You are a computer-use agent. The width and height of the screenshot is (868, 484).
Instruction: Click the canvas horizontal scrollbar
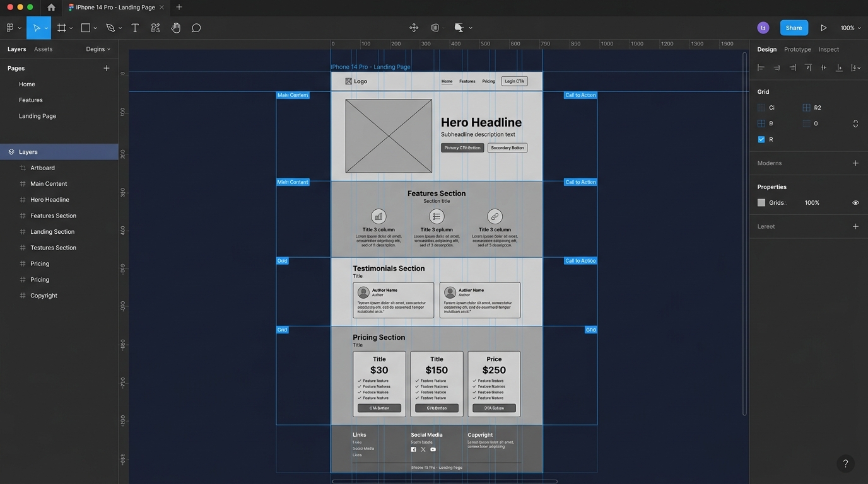pyautogui.click(x=445, y=481)
